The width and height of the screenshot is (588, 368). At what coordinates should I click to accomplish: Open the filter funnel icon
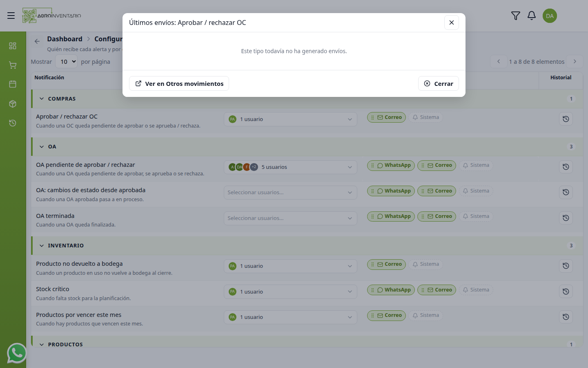pos(516,16)
